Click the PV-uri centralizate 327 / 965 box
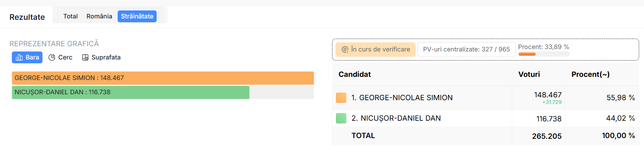 [466, 49]
